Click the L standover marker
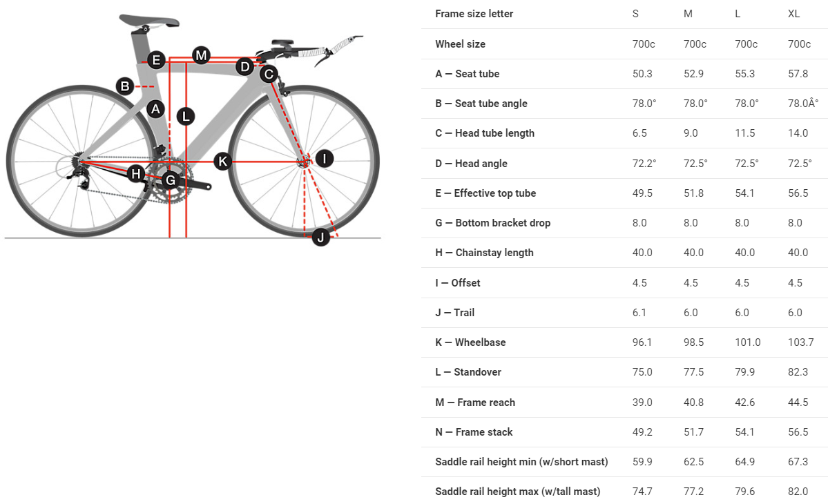The image size is (828, 504). (x=185, y=116)
